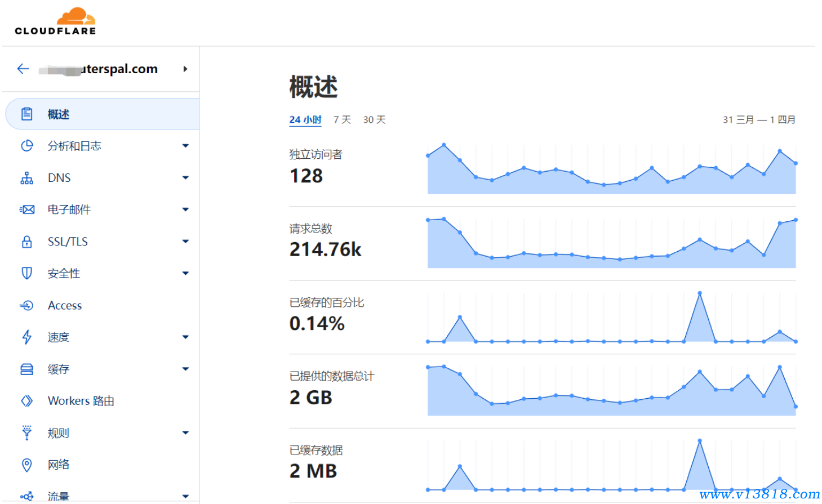Select the 概述 sidebar item
Image resolution: width=822 pixels, height=504 pixels.
[59, 114]
